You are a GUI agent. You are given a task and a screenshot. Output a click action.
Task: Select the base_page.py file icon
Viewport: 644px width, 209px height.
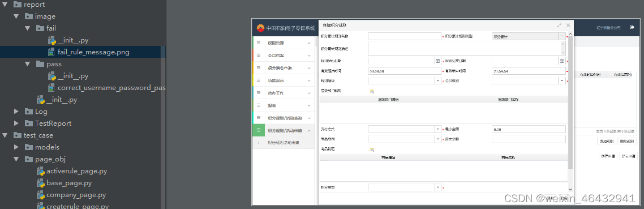tap(40, 183)
